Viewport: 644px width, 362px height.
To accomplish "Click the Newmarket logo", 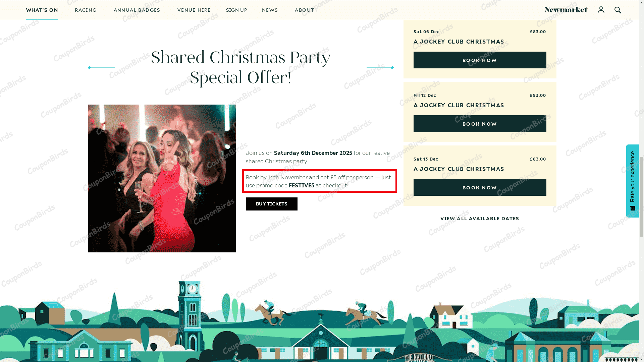I will point(566,10).
